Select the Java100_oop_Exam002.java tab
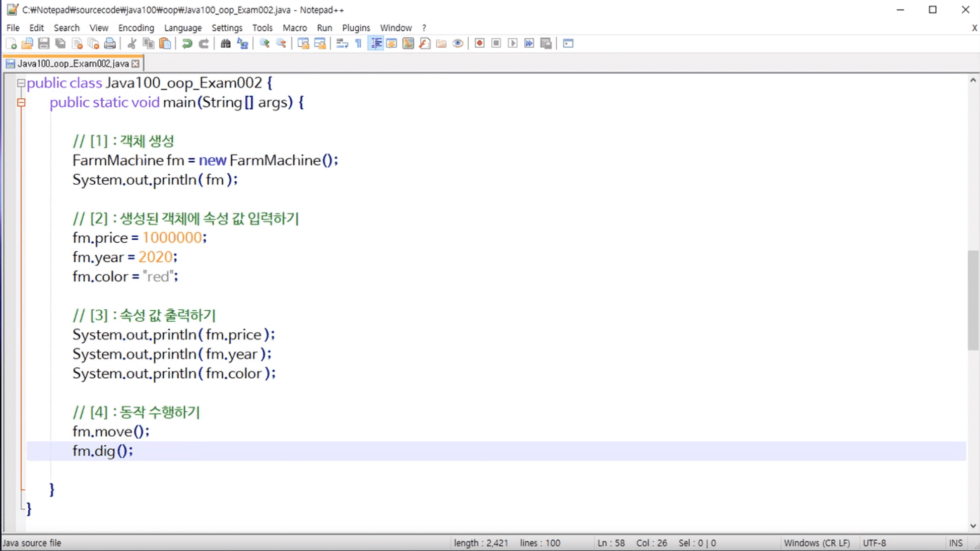This screenshot has height=551, width=980. [x=73, y=63]
